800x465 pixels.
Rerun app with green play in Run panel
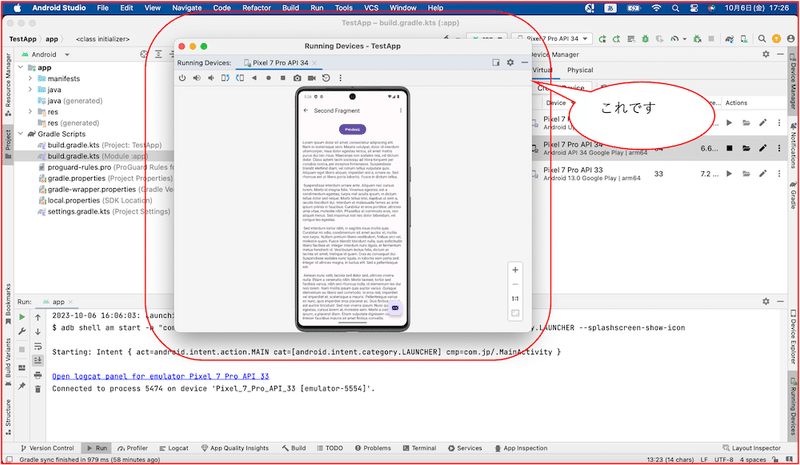22,317
